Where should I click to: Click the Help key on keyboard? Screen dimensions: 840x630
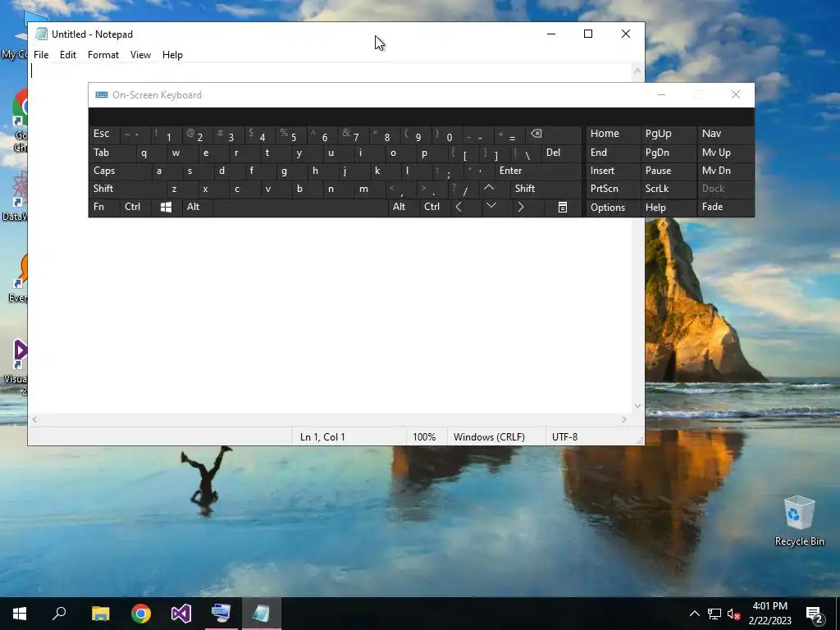[668, 208]
